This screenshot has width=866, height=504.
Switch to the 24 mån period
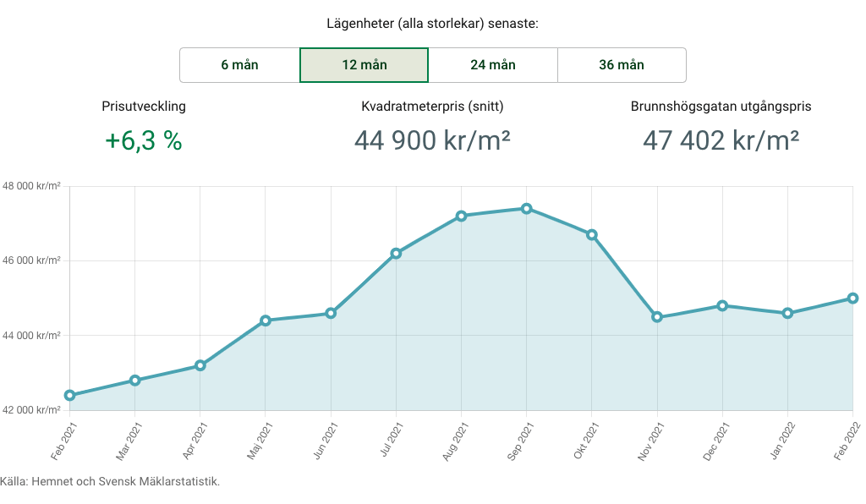coord(493,65)
